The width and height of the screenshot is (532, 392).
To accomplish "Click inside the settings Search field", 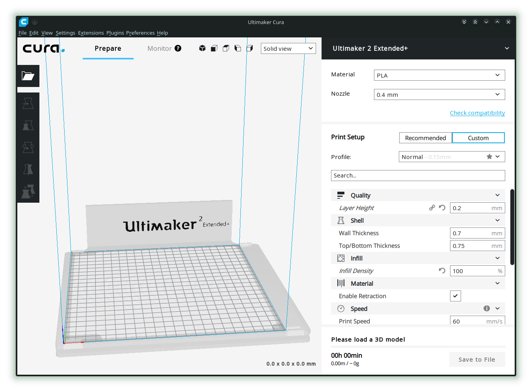I will (418, 175).
